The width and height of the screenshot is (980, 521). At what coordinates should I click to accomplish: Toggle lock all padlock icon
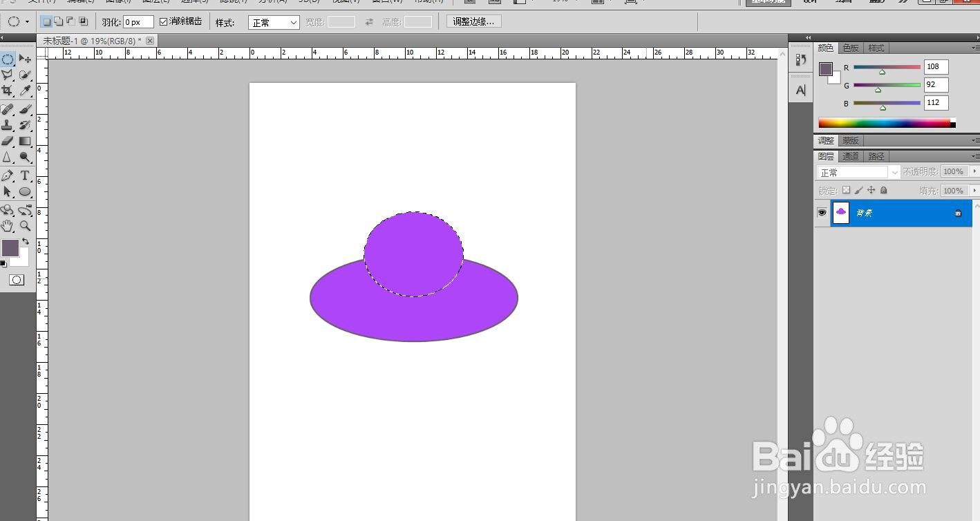pyautogui.click(x=883, y=190)
